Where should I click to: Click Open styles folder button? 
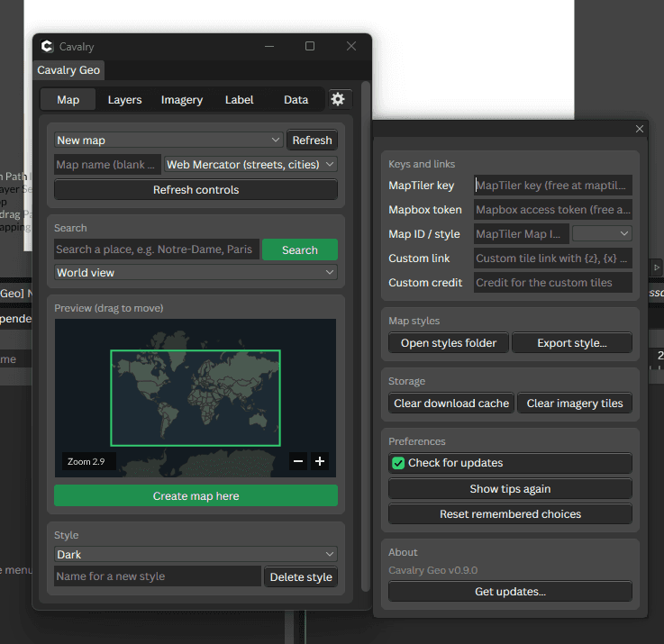click(x=449, y=343)
